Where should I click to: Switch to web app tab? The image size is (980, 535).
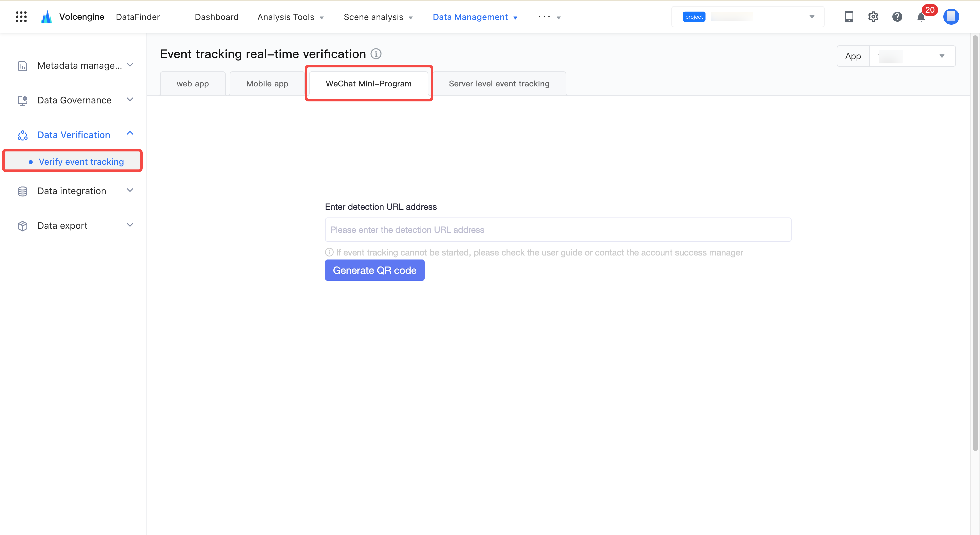[x=193, y=83]
